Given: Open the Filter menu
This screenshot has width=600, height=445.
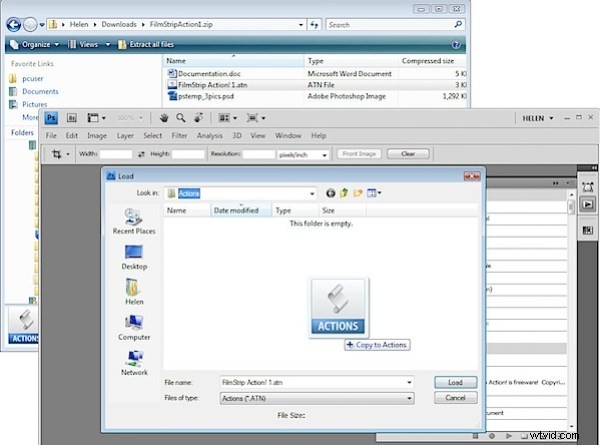Looking at the screenshot, I should tap(181, 136).
